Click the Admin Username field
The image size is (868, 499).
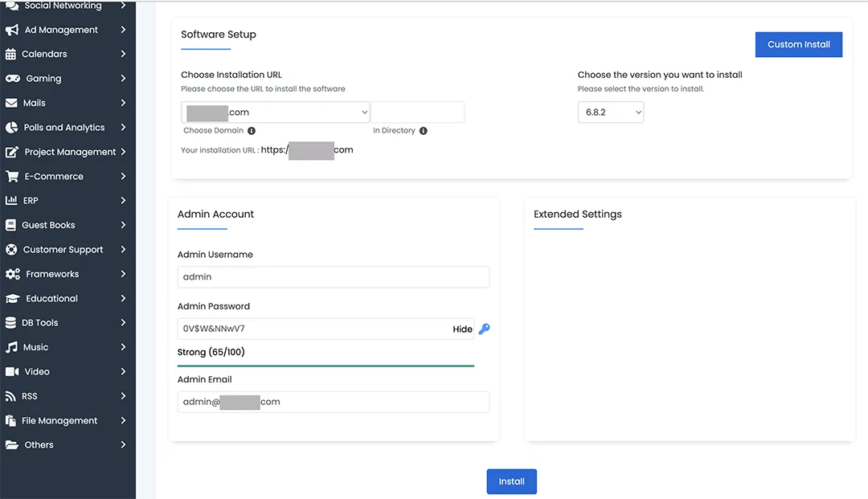pos(334,277)
